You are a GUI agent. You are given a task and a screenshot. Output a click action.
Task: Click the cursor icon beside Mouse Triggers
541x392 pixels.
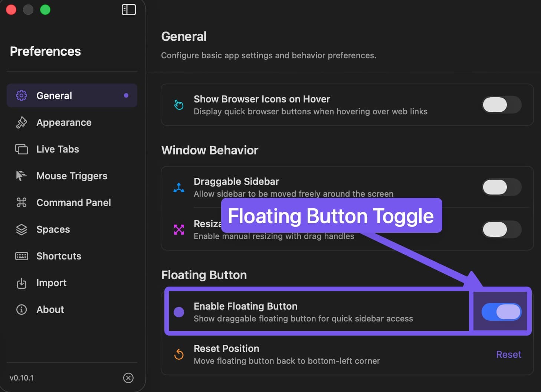[22, 176]
